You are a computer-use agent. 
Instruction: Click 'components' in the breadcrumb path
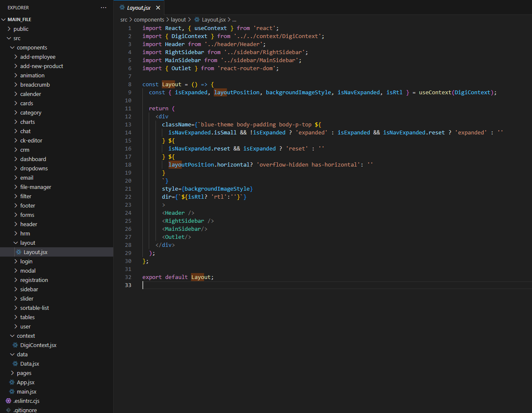(149, 19)
